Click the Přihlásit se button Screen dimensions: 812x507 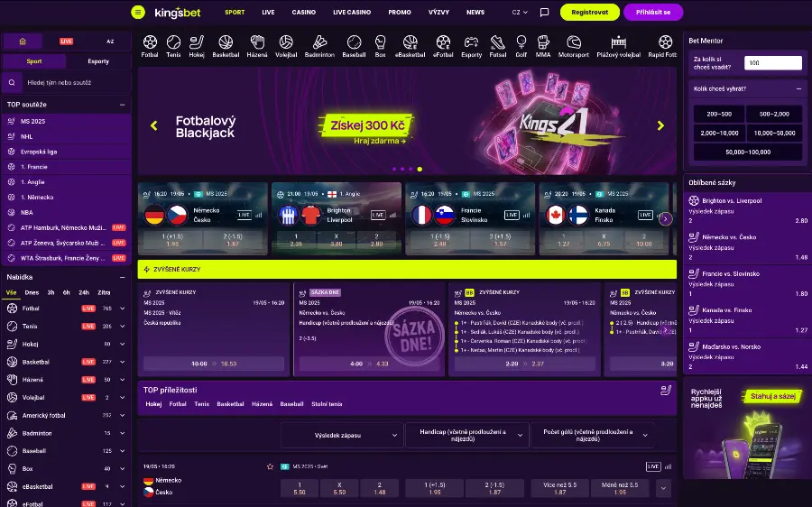tap(653, 12)
